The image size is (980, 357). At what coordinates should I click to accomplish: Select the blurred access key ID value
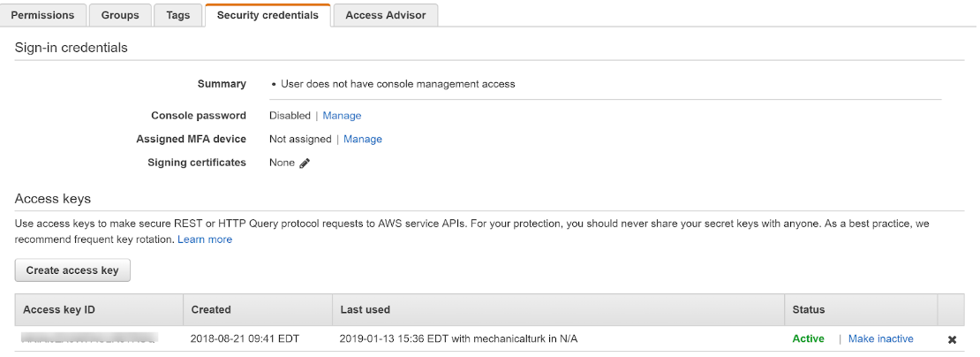[x=88, y=338]
